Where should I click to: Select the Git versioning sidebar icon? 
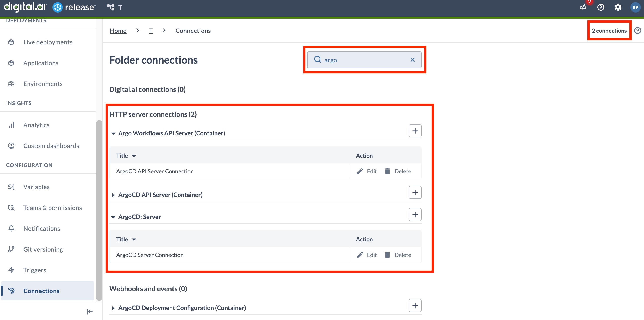coord(11,249)
